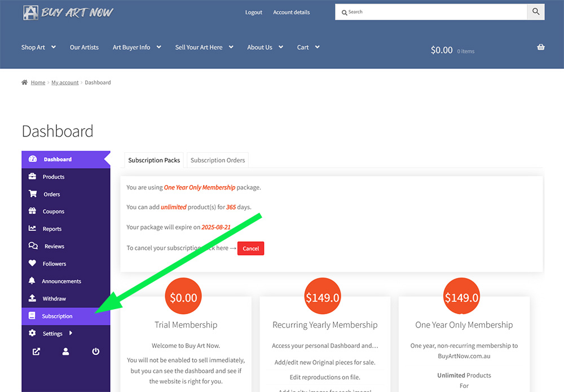The image size is (564, 392).
Task: Click the Logout link in header
Action: tap(254, 12)
